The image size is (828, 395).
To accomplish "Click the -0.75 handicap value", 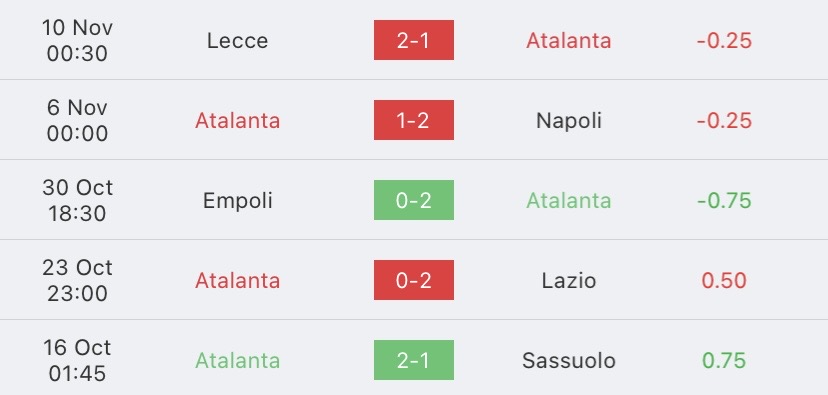I will click(x=724, y=201).
